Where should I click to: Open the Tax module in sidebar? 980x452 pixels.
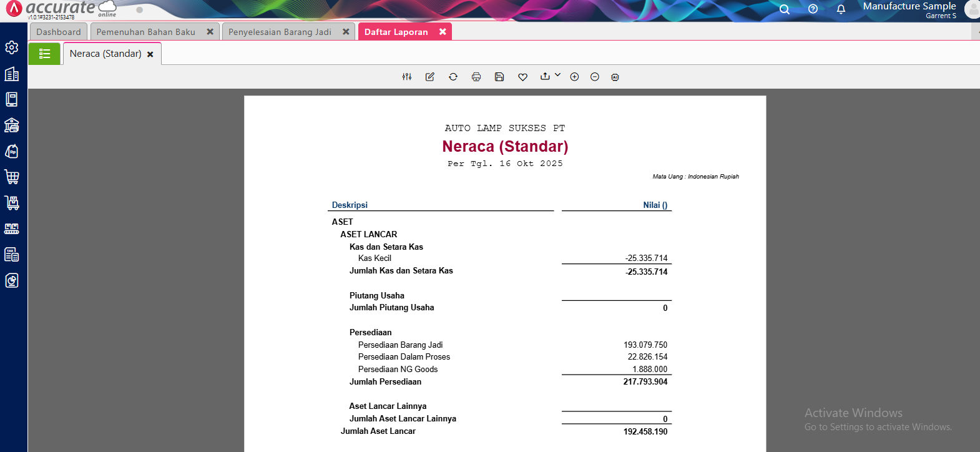coord(12,254)
